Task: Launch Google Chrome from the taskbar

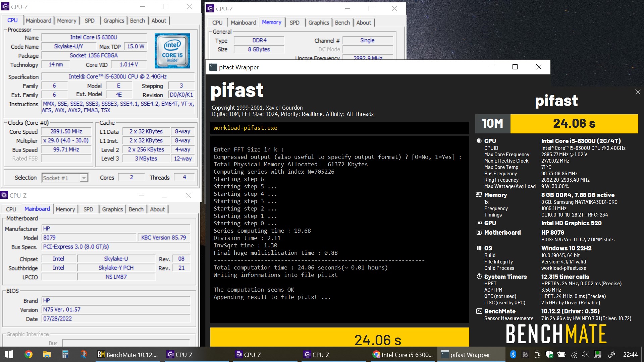Action: coord(29,354)
